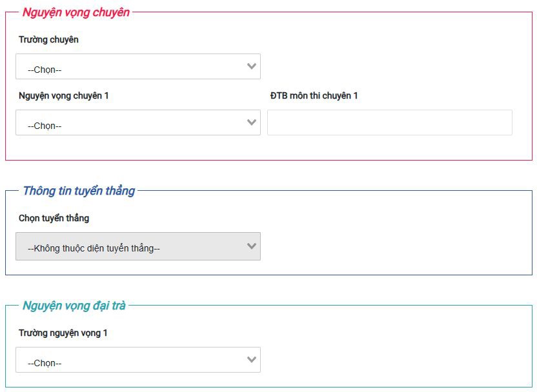
Task: Click the chevron arrow of Chọn tuyển thẳng
Action: [252, 246]
